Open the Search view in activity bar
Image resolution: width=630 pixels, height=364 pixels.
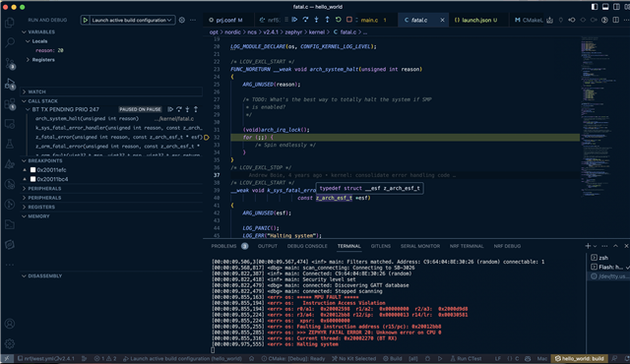coord(10,42)
